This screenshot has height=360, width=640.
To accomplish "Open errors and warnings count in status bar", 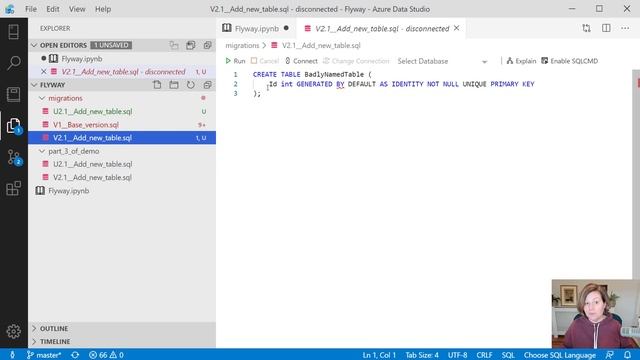I will tap(106, 355).
